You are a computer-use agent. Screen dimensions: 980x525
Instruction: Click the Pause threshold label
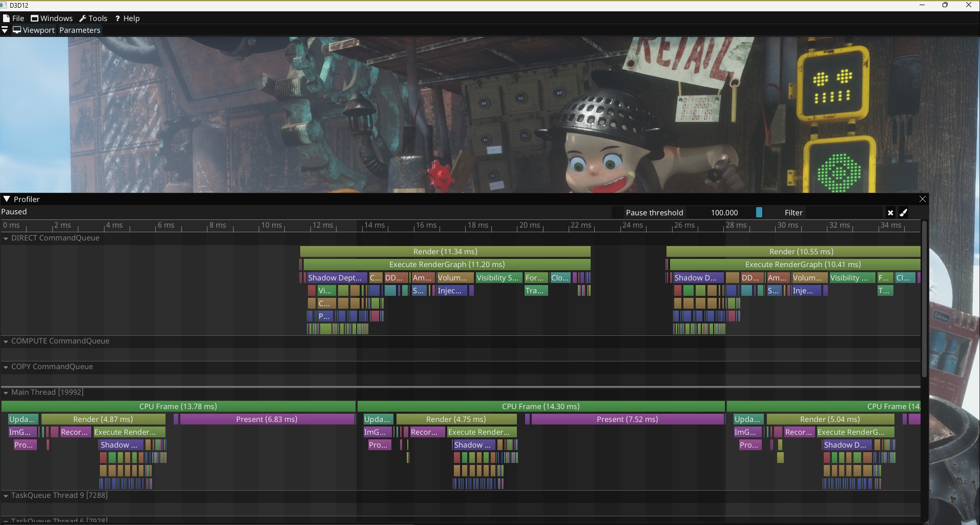click(x=654, y=213)
